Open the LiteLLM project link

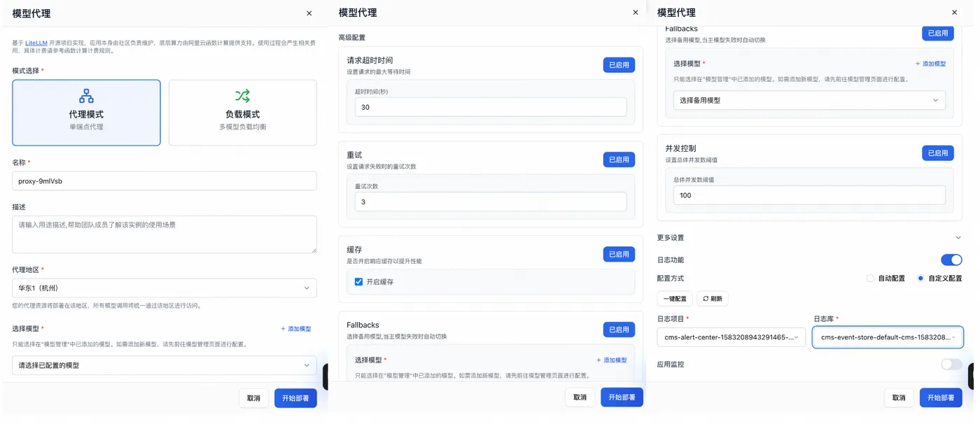coord(36,43)
